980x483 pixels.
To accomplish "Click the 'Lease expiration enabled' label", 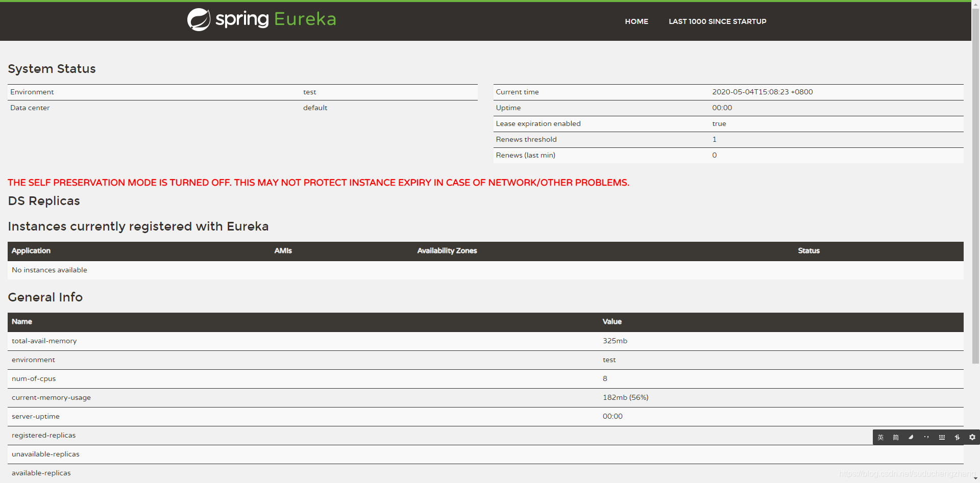I will point(538,123).
